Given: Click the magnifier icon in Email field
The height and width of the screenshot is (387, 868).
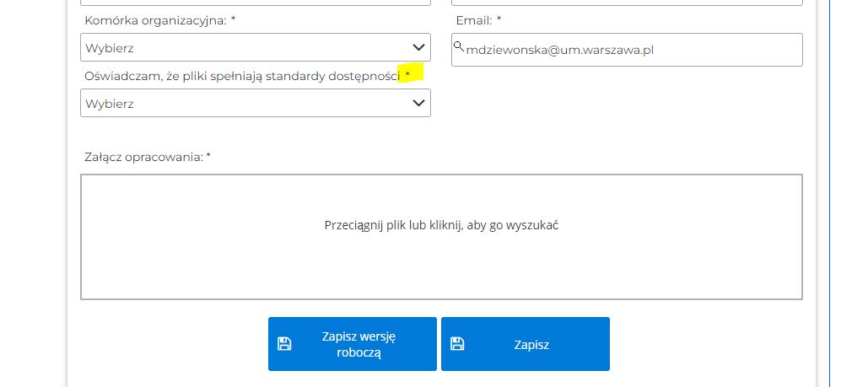Looking at the screenshot, I should (459, 46).
